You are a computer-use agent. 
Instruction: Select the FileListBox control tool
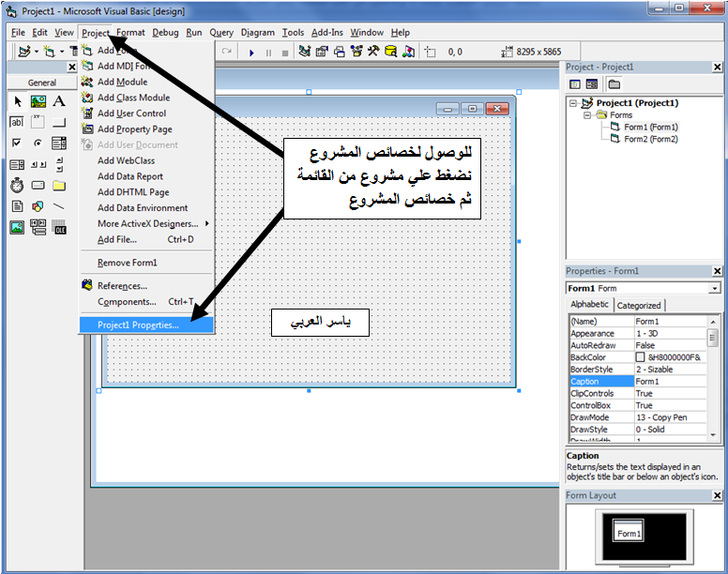click(x=17, y=206)
